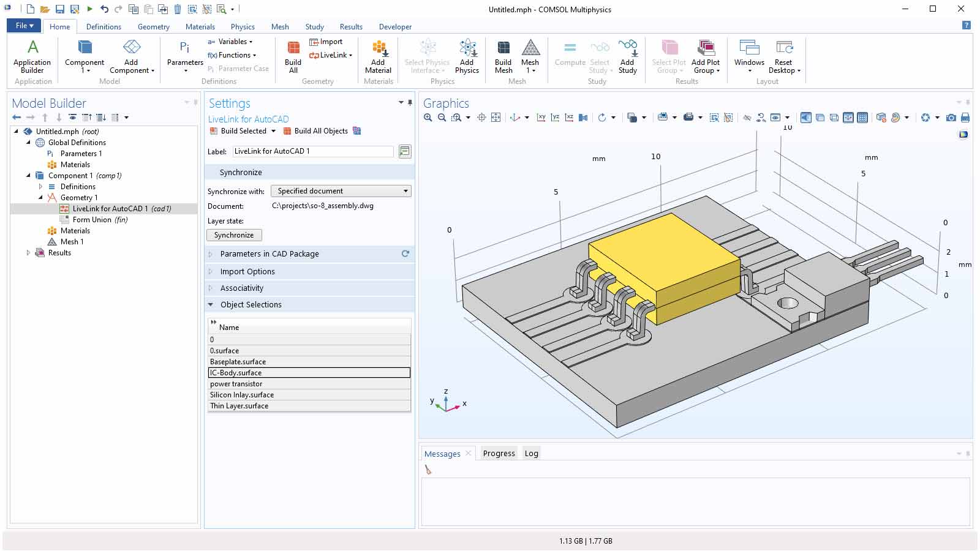Image resolution: width=980 pixels, height=551 pixels.
Task: Expand the Import Options section
Action: coord(247,271)
